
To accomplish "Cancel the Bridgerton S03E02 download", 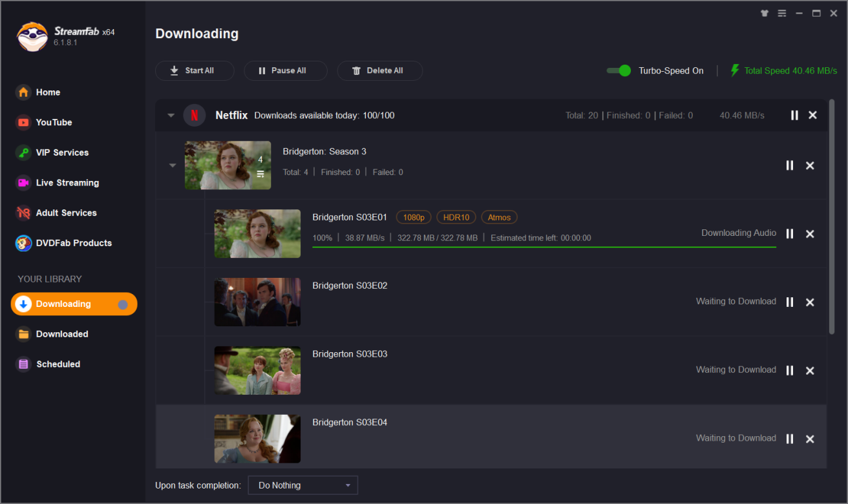I will coord(810,302).
